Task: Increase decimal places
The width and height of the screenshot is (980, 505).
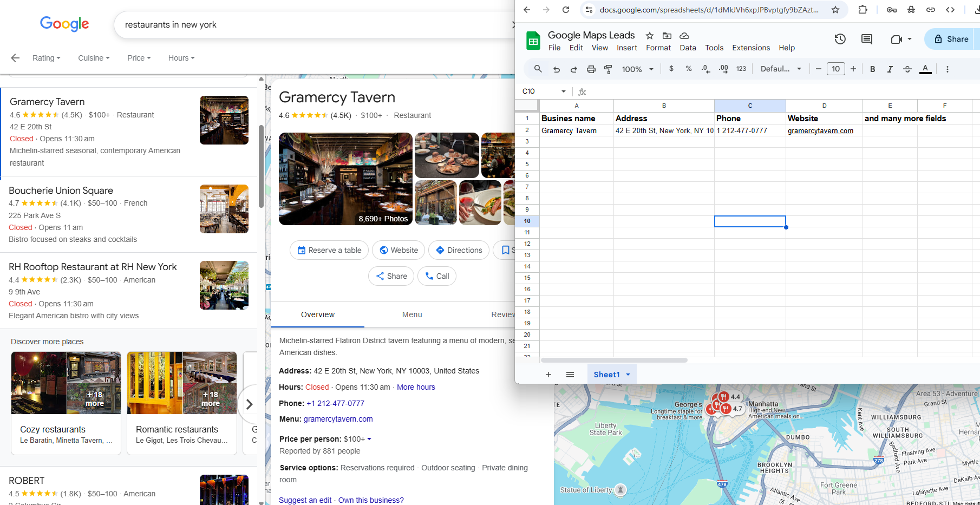Action: pyautogui.click(x=724, y=69)
